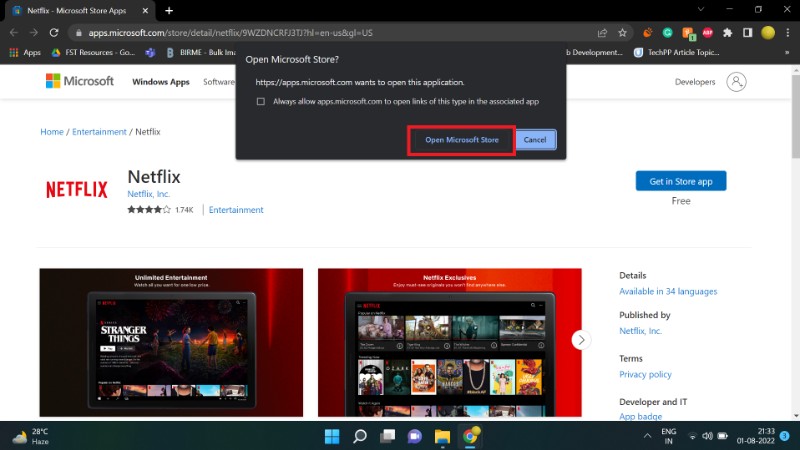Viewport: 800px width, 450px height.
Task: Go to Home breadcrumb
Action: [x=52, y=132]
